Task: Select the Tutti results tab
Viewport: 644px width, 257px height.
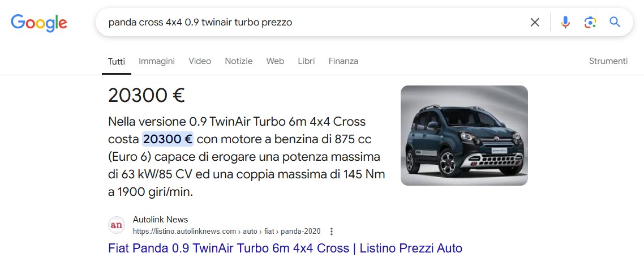Action: click(117, 62)
